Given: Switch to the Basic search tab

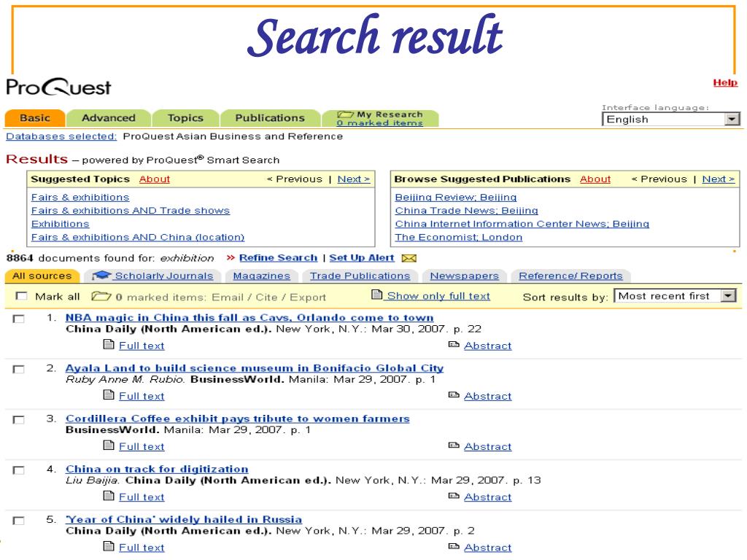Looking at the screenshot, I should click(35, 117).
